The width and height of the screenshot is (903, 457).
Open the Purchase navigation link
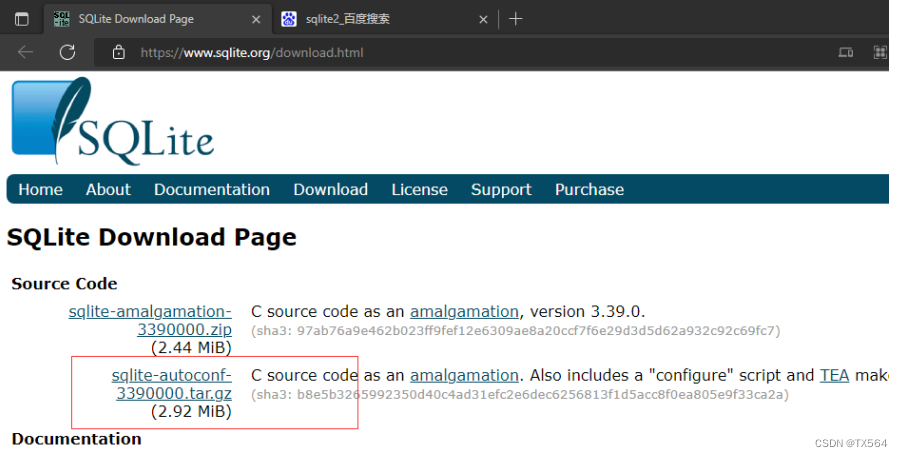click(589, 189)
